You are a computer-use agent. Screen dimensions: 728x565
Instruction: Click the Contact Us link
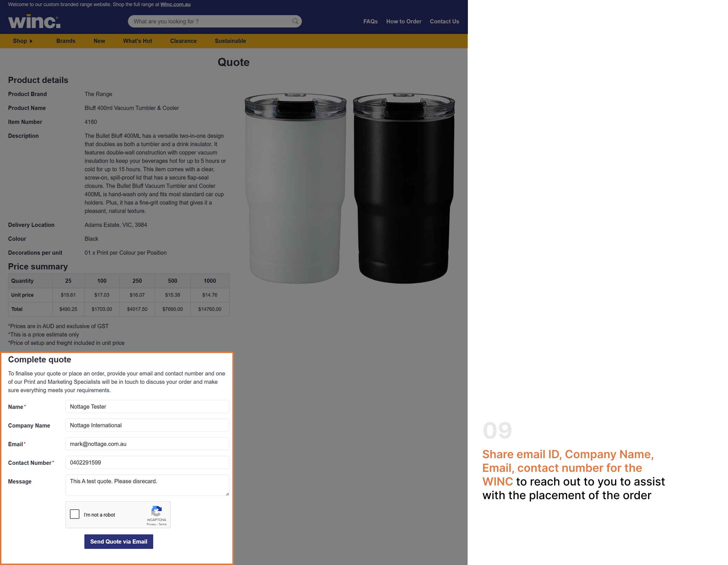[444, 21]
